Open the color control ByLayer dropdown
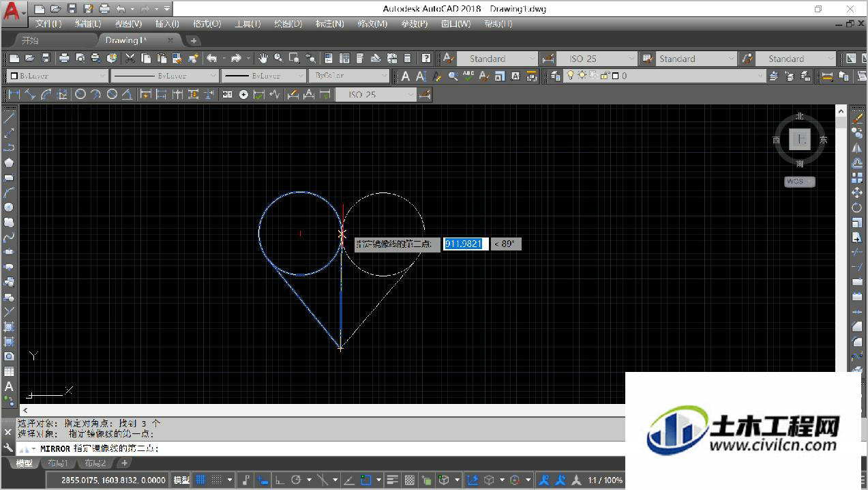This screenshot has height=490, width=868. pyautogui.click(x=57, y=76)
